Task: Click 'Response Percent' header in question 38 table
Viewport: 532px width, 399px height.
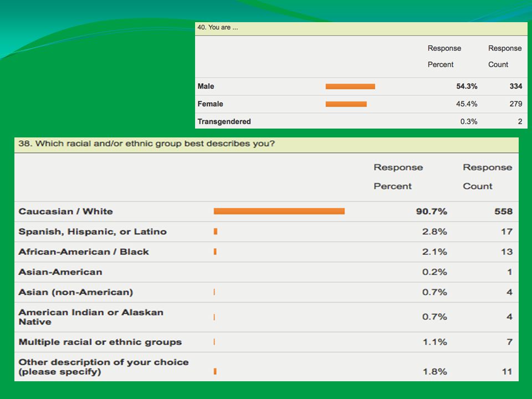Action: (398, 177)
